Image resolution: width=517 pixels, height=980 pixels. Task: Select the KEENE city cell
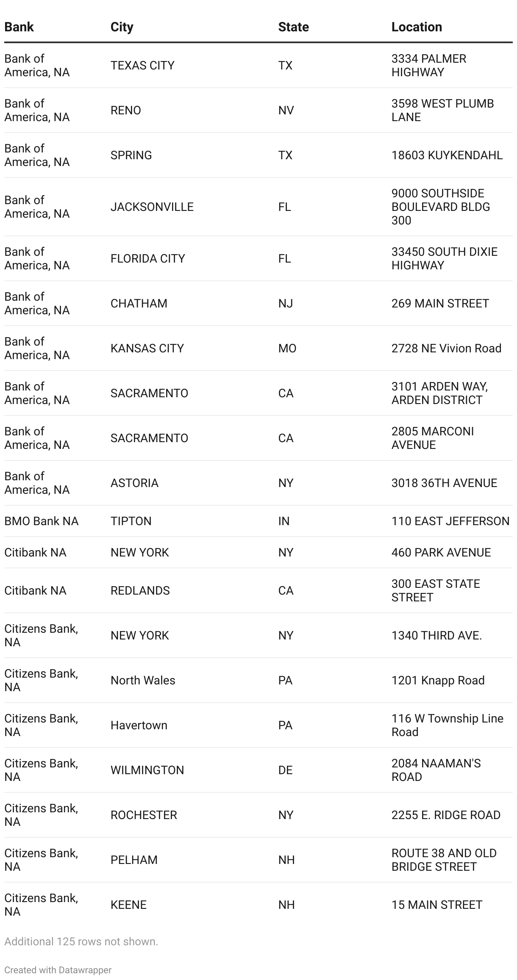128,905
